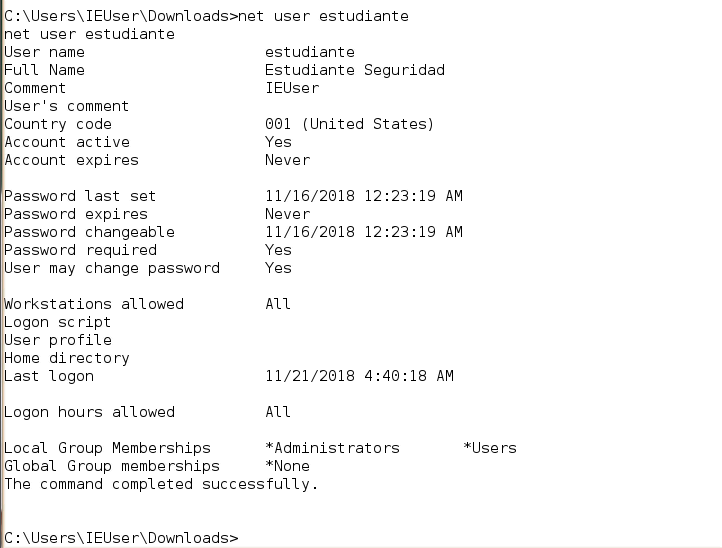The width and height of the screenshot is (722, 548).
Task: Click the 'User may change password' label
Action: (x=112, y=268)
